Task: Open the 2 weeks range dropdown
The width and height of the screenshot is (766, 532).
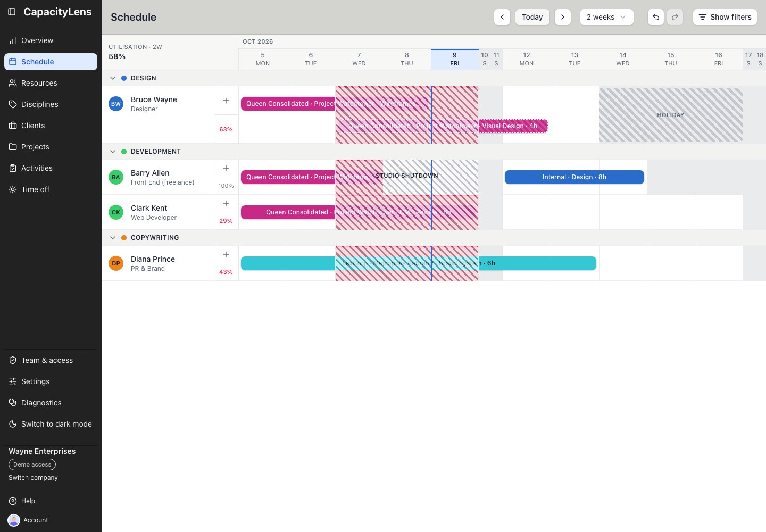Action: 606,17
